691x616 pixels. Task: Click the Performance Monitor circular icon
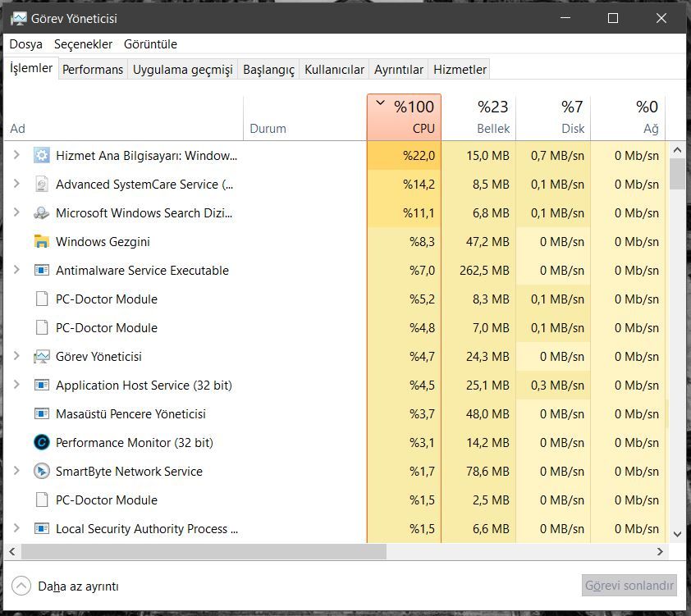[x=42, y=443]
